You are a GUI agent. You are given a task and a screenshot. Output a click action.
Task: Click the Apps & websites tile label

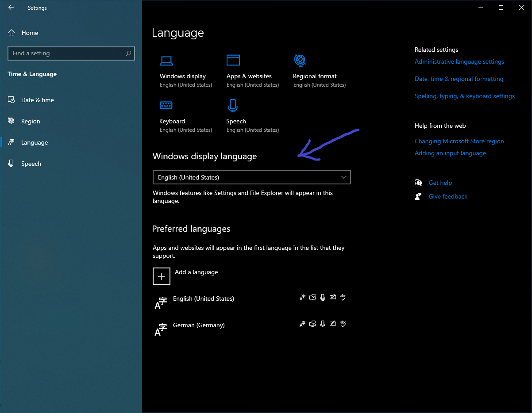(x=249, y=76)
